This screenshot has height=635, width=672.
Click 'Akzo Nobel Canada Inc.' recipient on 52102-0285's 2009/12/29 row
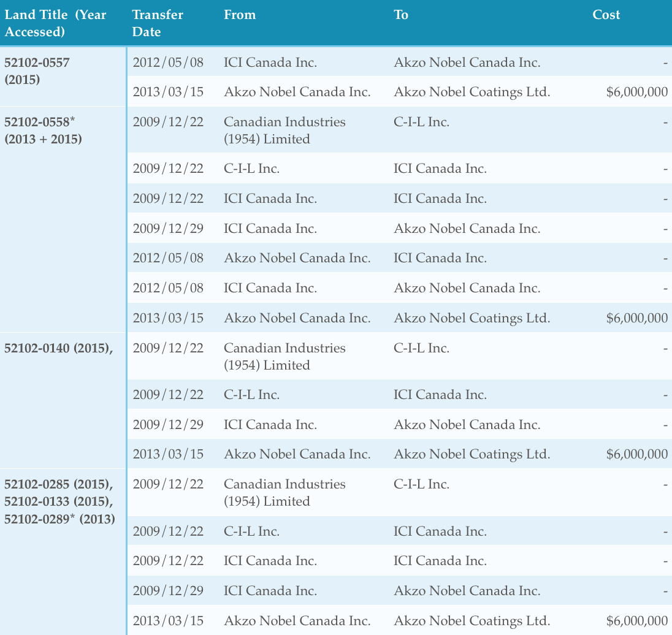click(x=467, y=591)
